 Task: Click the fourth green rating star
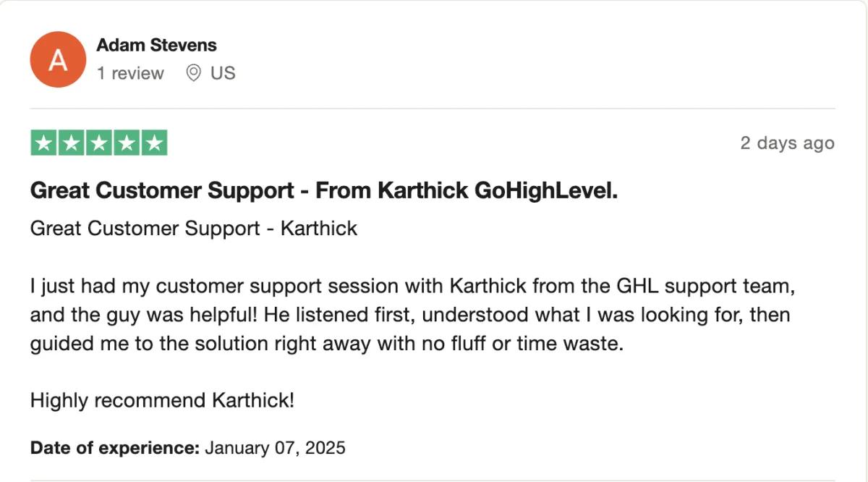click(x=127, y=143)
